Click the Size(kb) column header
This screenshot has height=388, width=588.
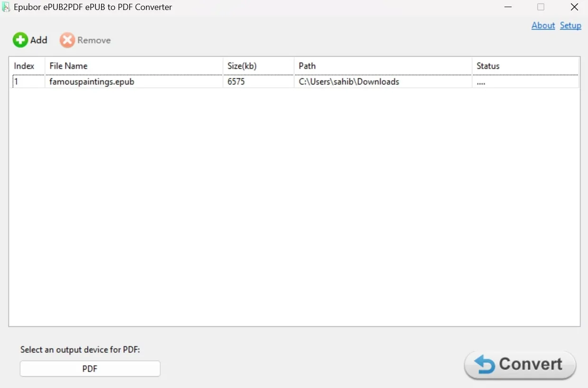click(242, 66)
